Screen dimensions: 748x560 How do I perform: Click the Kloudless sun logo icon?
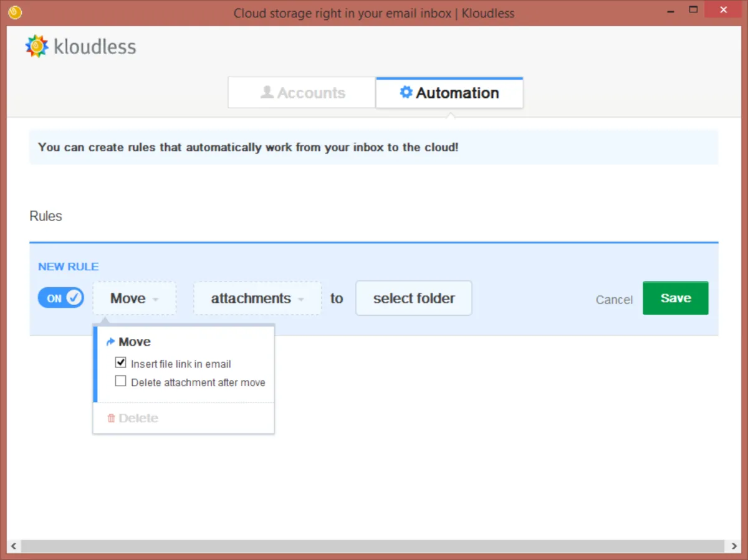click(37, 46)
